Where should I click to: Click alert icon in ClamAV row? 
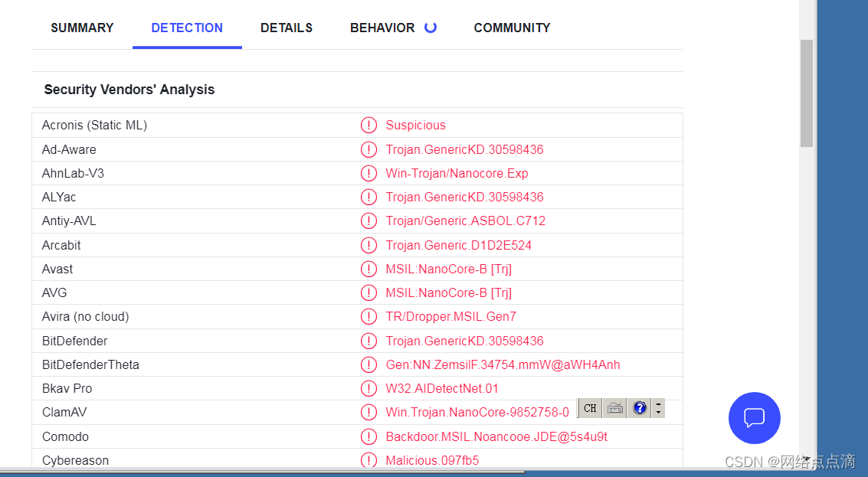(368, 412)
